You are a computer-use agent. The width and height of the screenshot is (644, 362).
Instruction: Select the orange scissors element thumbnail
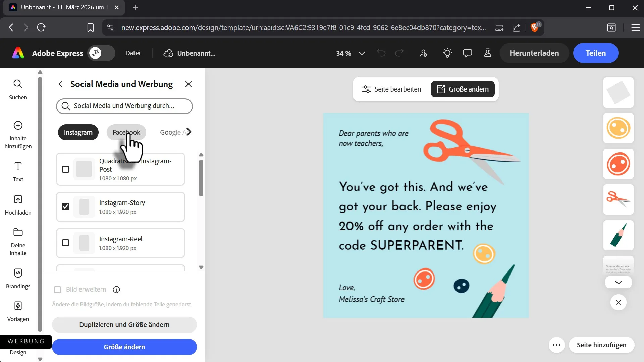click(x=618, y=199)
